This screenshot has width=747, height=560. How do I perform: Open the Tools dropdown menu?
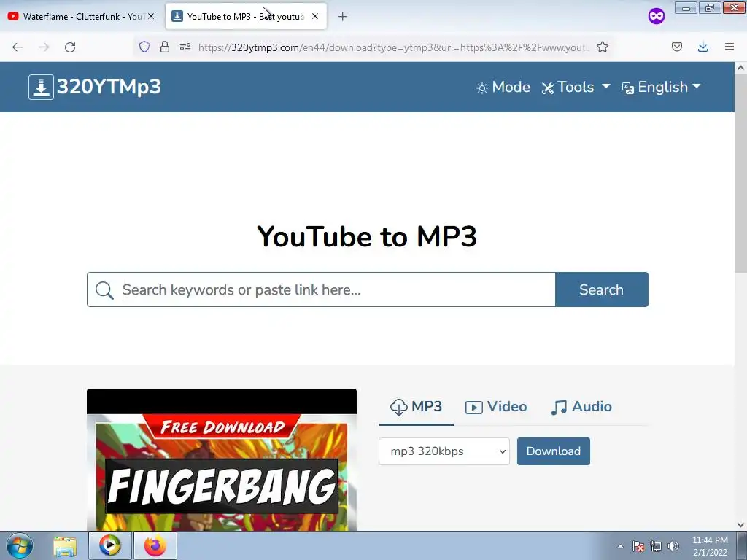(x=576, y=87)
